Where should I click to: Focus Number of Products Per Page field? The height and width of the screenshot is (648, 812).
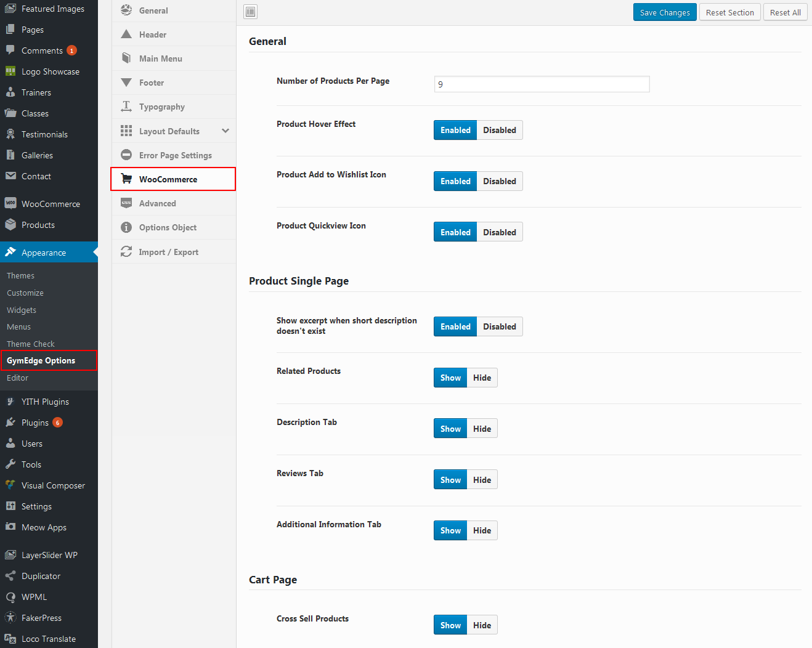pos(542,84)
